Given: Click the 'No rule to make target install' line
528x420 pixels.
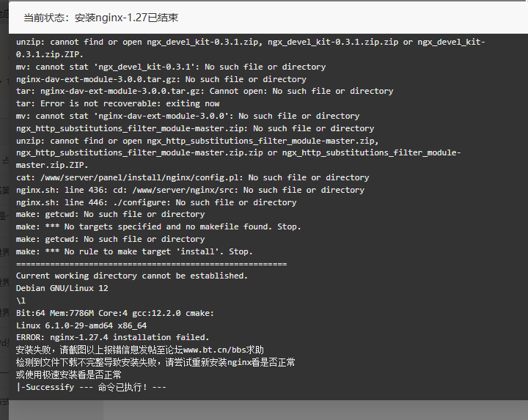Looking at the screenshot, I should (134, 251).
